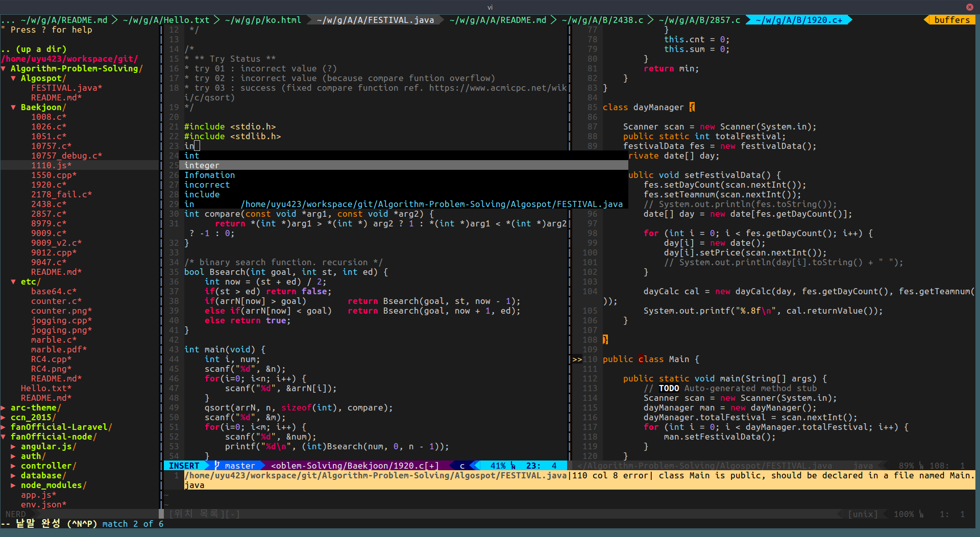Screen dimensions: 980x537
Task: Open base64.c in the file tree
Action: [54, 291]
